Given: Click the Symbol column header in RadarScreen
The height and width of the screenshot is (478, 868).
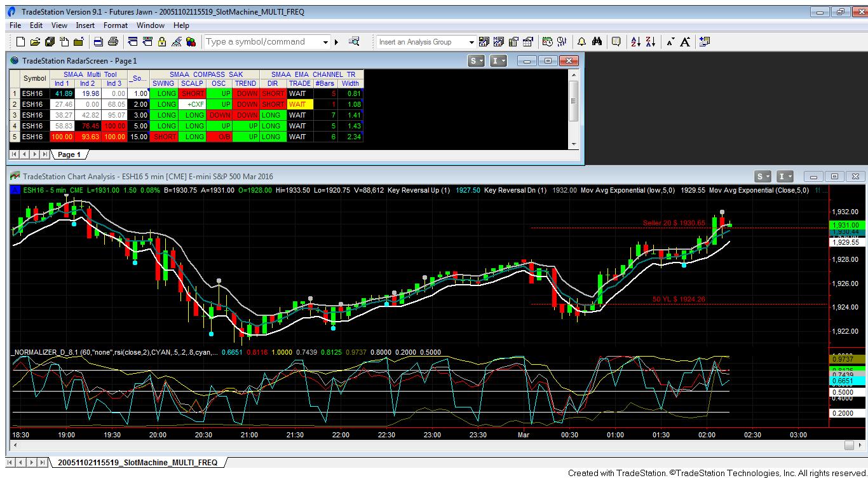Looking at the screenshot, I should click(x=35, y=79).
